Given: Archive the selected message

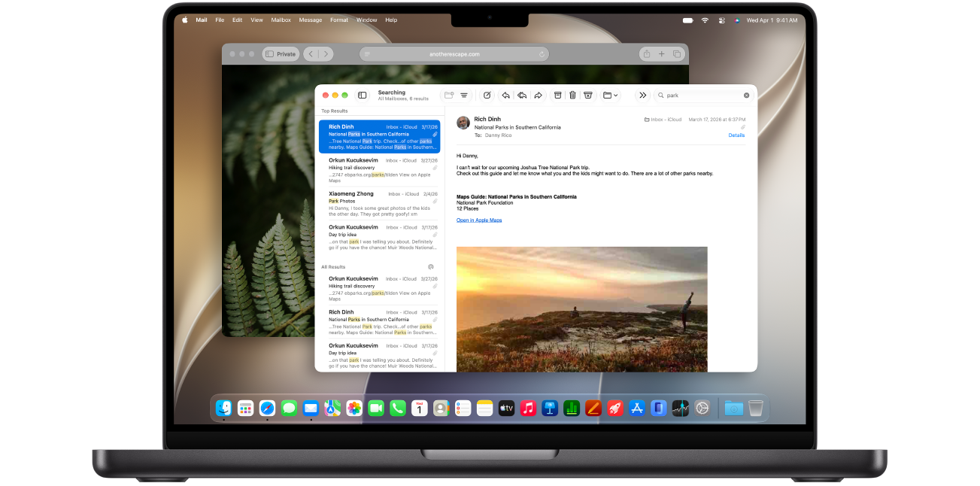Looking at the screenshot, I should click(x=557, y=96).
